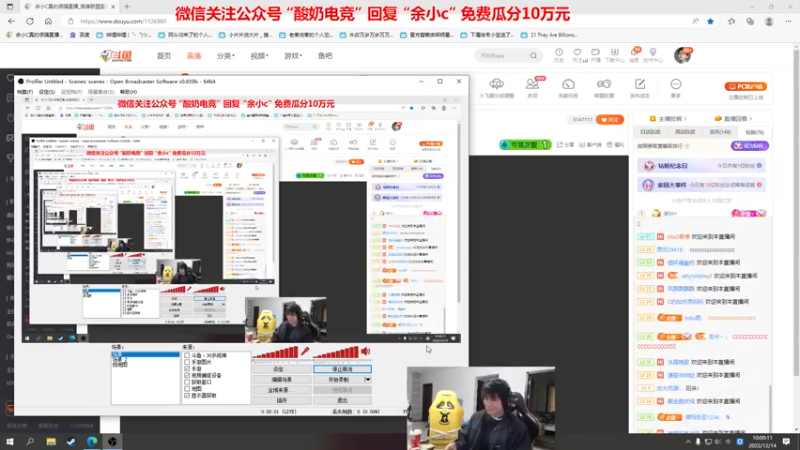The image size is (800, 450).
Task: Click the OBS global sources button
Action: pyautogui.click(x=282, y=390)
